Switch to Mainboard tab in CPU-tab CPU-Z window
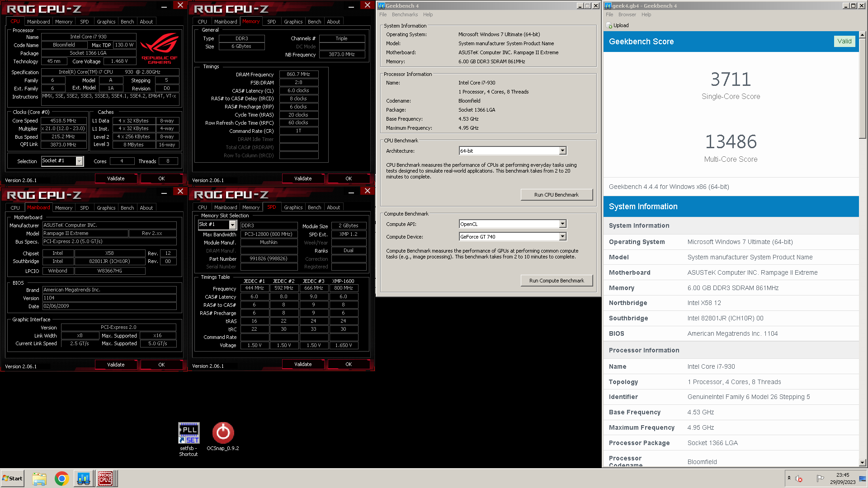The height and width of the screenshot is (488, 868). pyautogui.click(x=38, y=22)
